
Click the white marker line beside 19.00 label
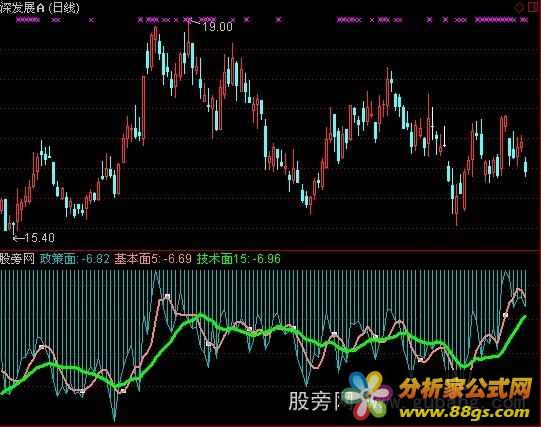coord(195,23)
